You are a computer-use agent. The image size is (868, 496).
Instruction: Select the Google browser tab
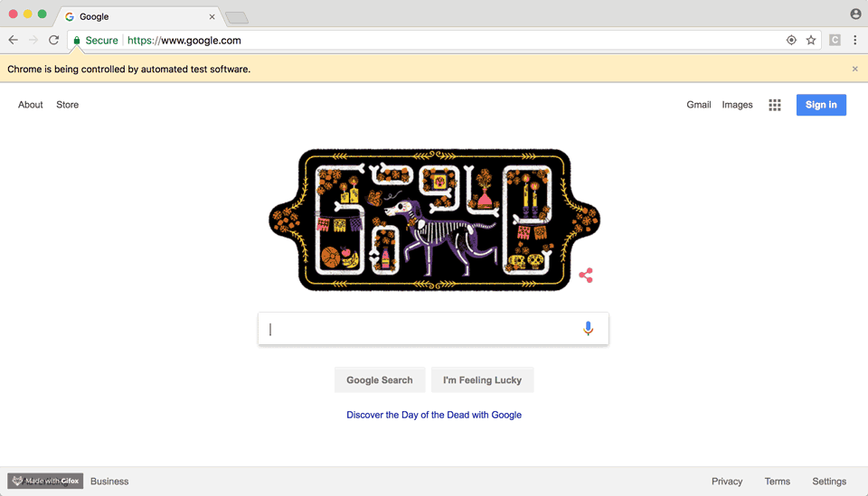(139, 16)
